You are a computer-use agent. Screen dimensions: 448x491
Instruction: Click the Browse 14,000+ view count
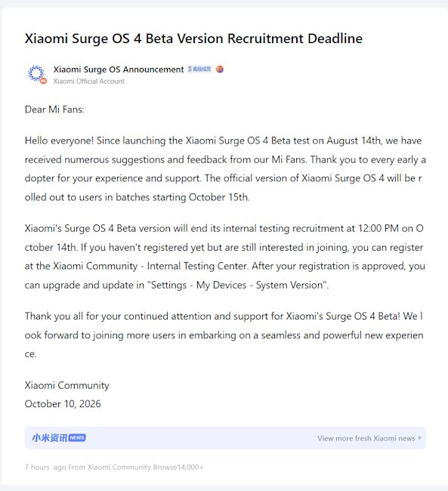pos(178,467)
